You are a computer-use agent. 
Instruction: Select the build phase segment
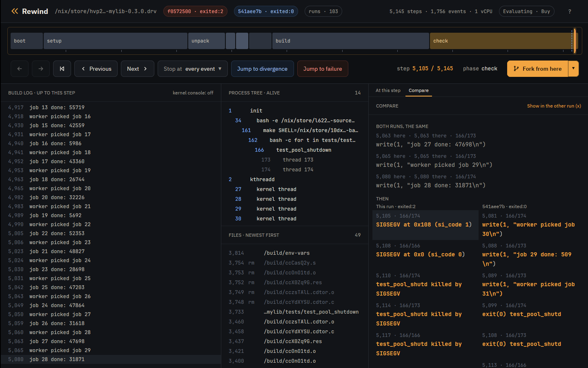[x=351, y=41]
